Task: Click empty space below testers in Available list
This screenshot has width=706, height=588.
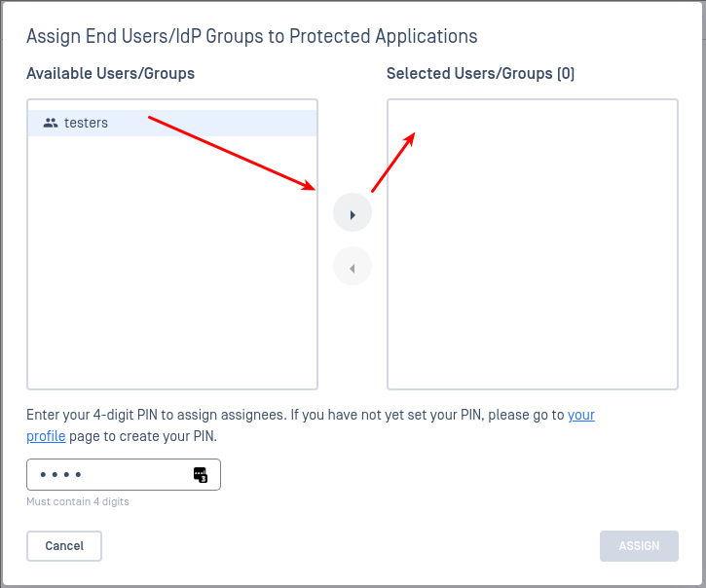Action: click(172, 261)
